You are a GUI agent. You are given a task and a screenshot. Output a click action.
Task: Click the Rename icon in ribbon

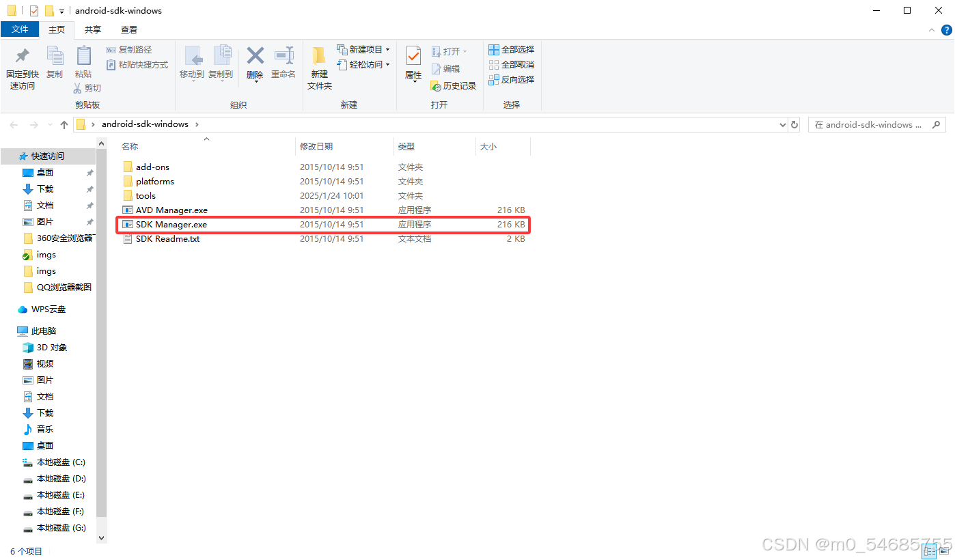[283, 56]
